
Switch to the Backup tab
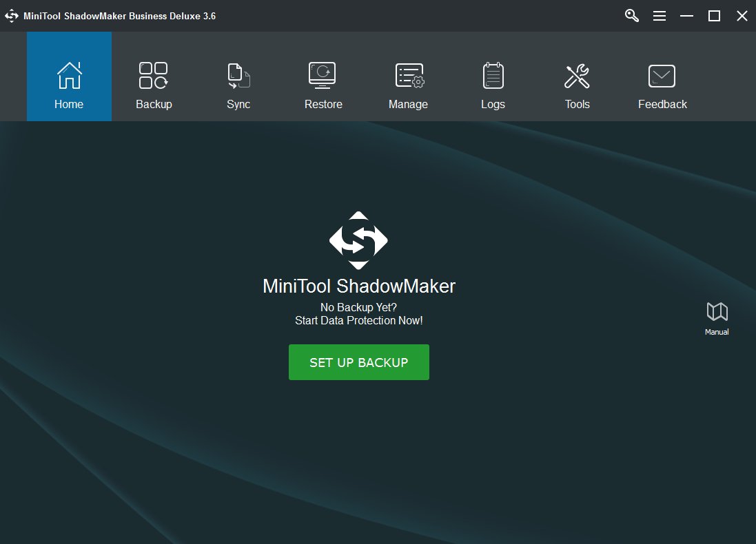point(154,76)
